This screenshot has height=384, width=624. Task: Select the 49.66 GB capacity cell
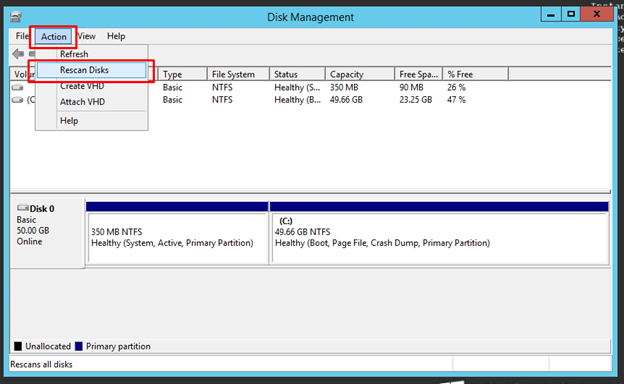click(x=346, y=100)
